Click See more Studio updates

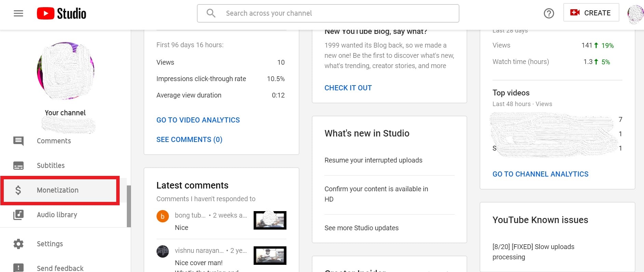coord(361,228)
